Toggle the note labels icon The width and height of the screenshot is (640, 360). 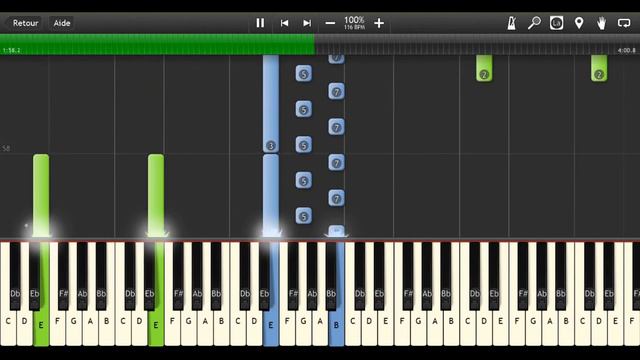tap(556, 23)
